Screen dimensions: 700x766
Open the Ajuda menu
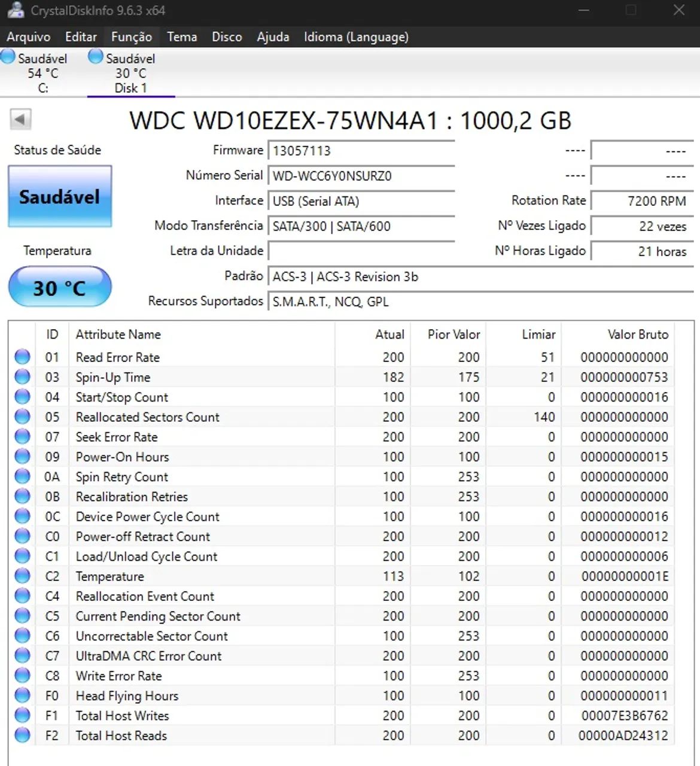coord(273,37)
